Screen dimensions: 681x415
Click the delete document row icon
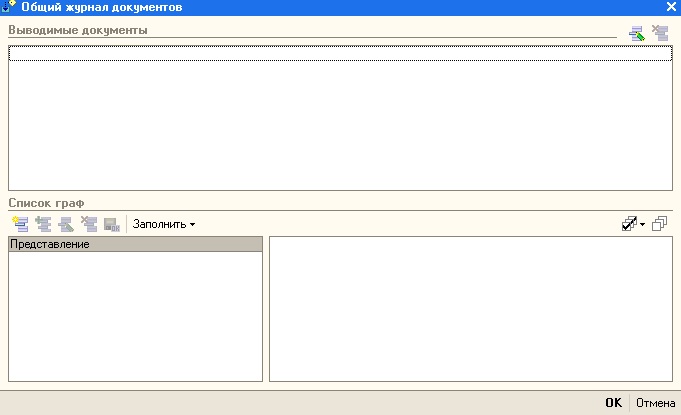pos(659,33)
